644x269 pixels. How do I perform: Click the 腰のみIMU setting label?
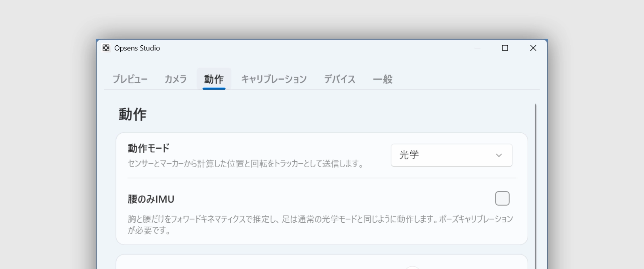tap(151, 199)
